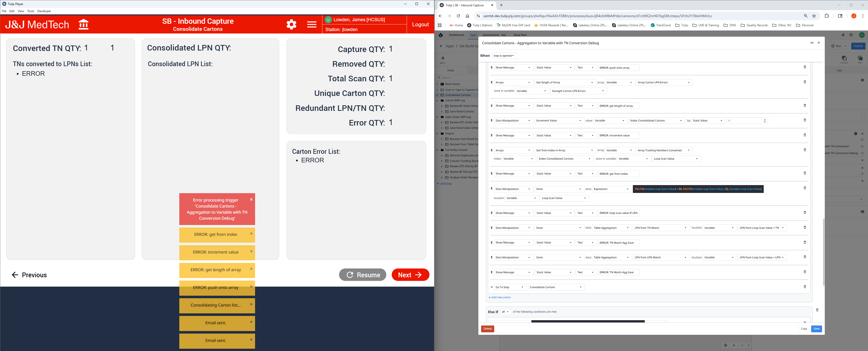Click the 'ERROR: increment value' text field
Image resolution: width=868 pixels, height=351 pixels.
[618, 135]
